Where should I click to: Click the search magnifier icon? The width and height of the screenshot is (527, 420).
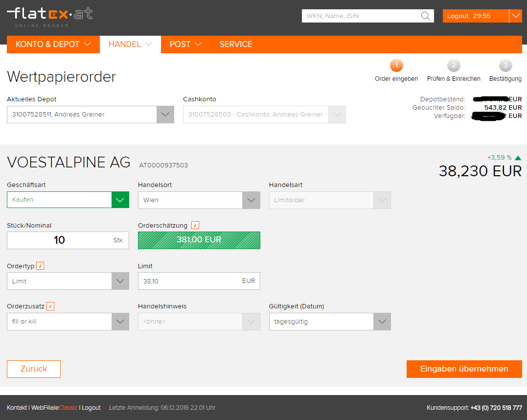tap(425, 16)
